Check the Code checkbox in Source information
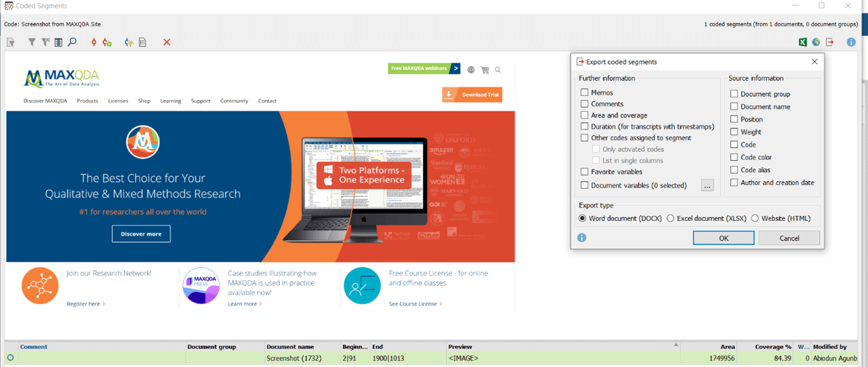 click(x=734, y=145)
